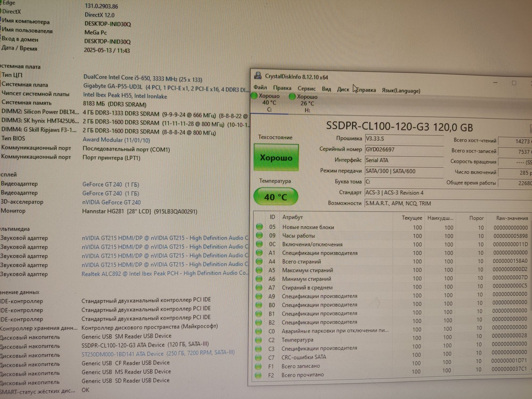Open the Диск menu
Image resolution: width=532 pixels, height=399 pixels.
343,89
